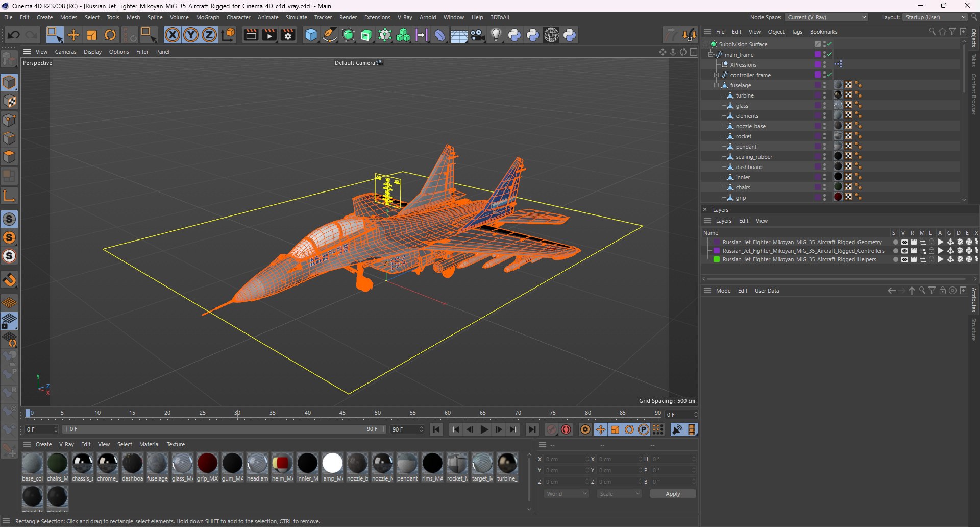This screenshot has height=527, width=980.
Task: Select the Scale tool
Action: tap(92, 35)
